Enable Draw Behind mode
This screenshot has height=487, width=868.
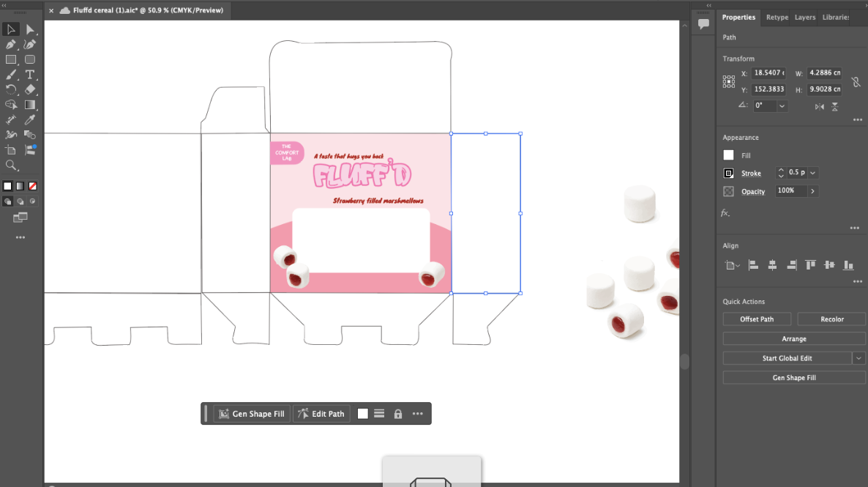pos(20,201)
